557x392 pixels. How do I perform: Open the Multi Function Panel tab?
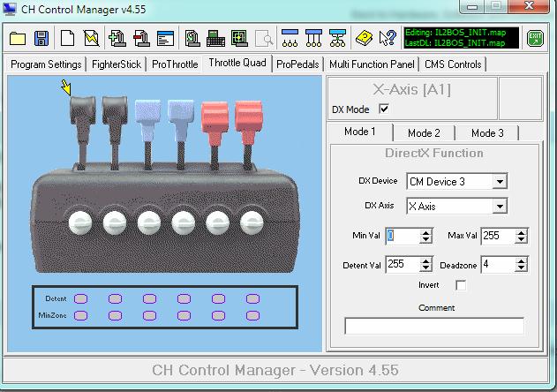[372, 64]
